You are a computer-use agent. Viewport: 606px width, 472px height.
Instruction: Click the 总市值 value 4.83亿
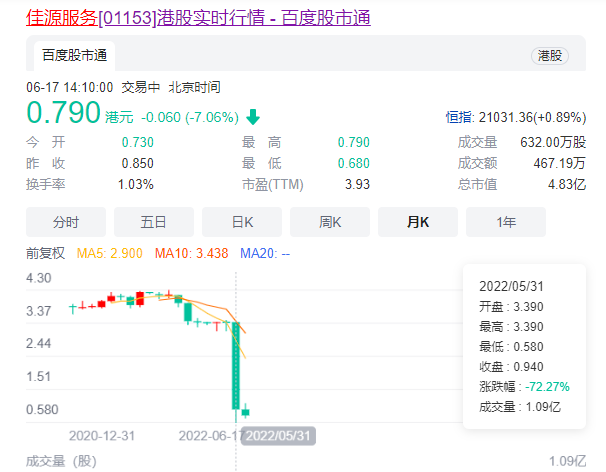[x=567, y=184]
